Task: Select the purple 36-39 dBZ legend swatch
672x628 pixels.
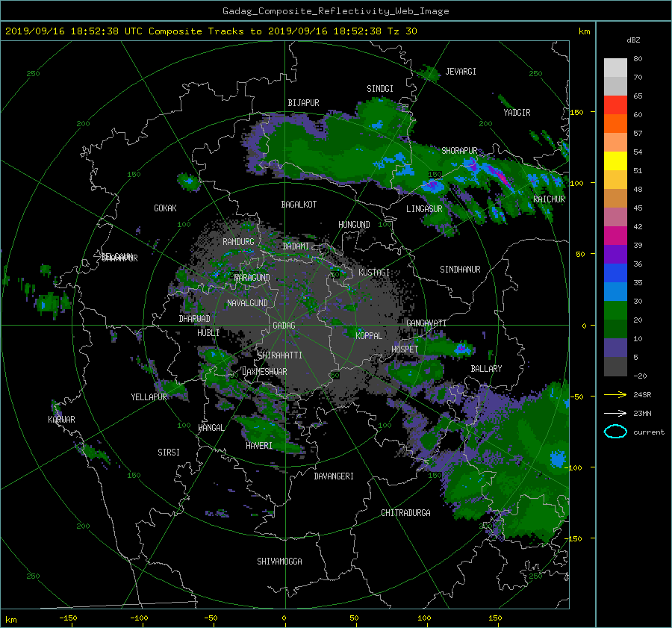Action: click(615, 255)
